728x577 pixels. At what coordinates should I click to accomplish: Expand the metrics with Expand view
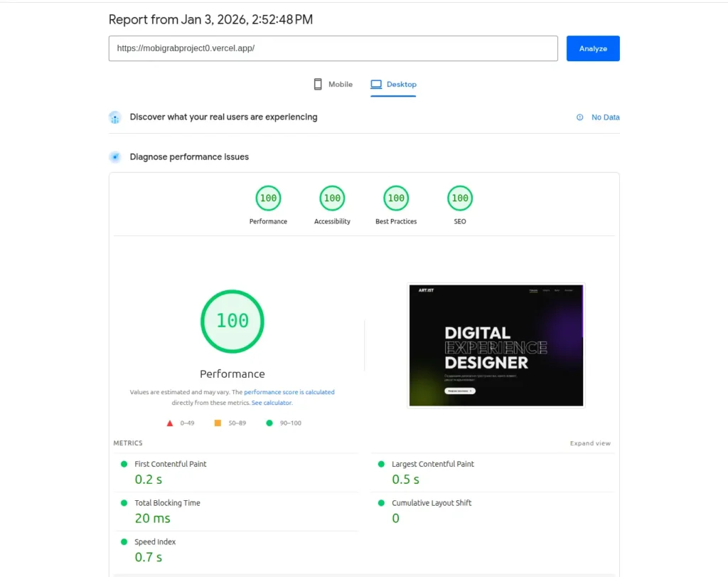click(x=590, y=443)
